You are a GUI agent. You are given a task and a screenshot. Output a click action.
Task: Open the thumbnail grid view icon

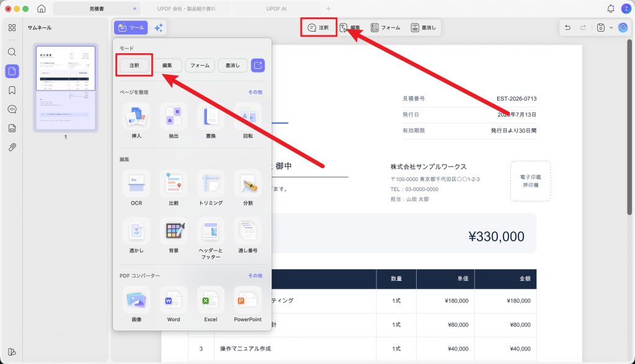point(12,27)
